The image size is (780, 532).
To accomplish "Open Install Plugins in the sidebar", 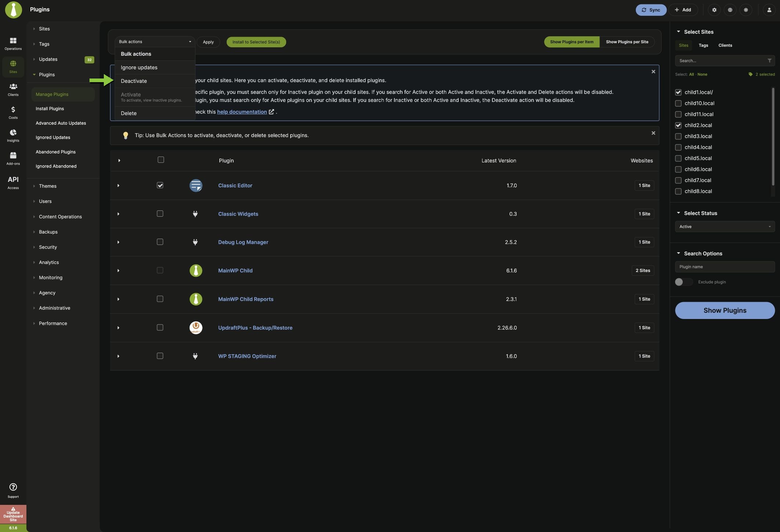I will click(50, 109).
